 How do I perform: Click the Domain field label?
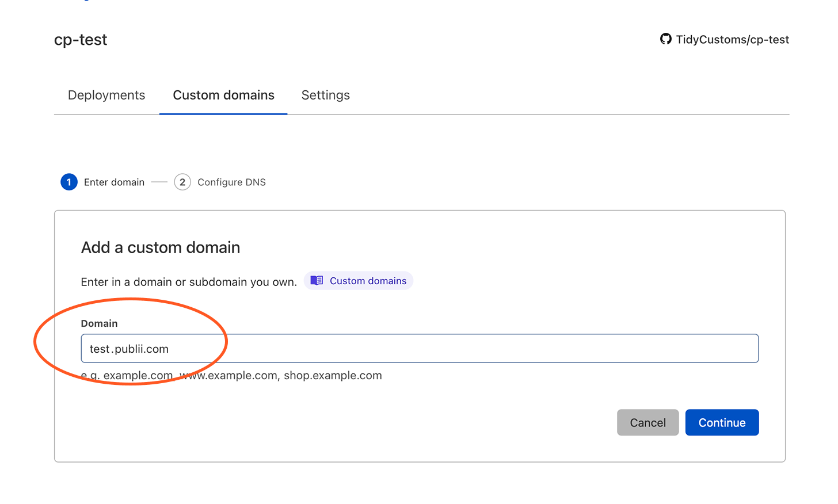click(x=99, y=323)
